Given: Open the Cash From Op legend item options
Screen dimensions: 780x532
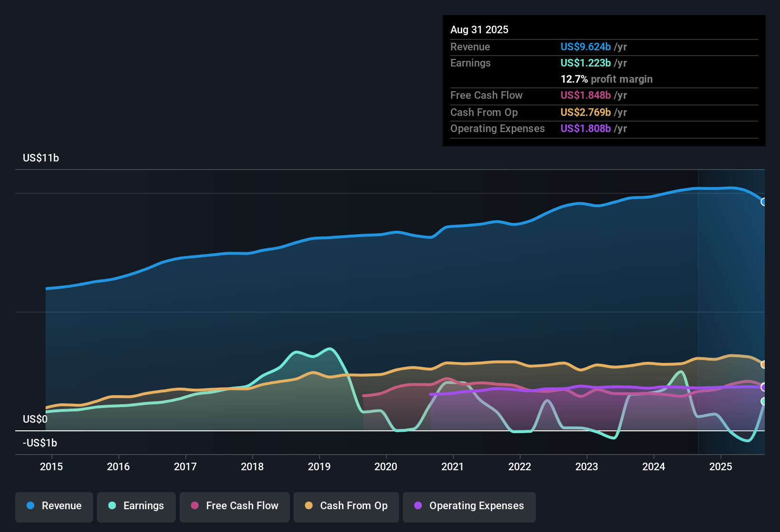Looking at the screenshot, I should 346,506.
